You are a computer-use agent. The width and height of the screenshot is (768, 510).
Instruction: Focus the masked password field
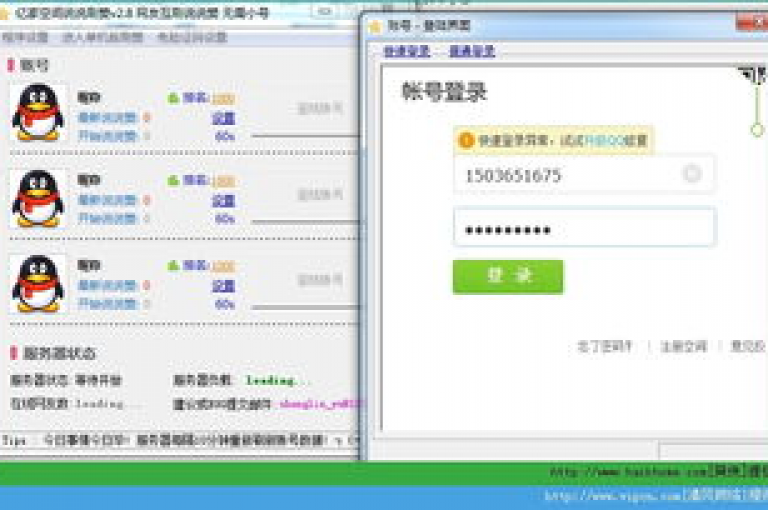tap(584, 227)
